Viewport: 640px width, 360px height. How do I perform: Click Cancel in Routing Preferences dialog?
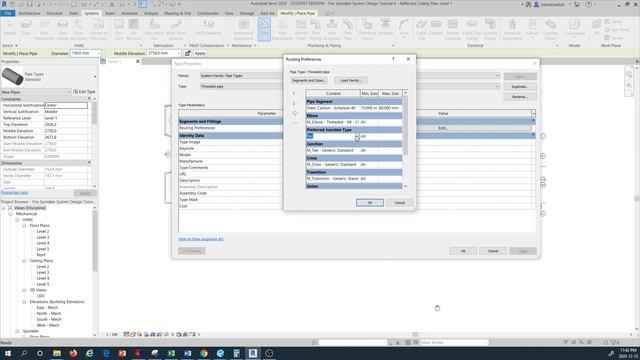[400, 203]
